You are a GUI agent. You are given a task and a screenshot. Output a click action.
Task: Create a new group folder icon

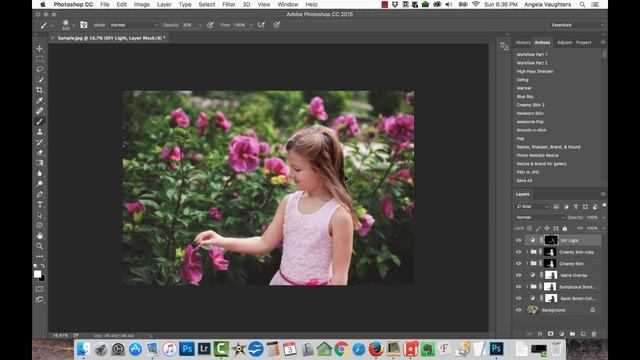(572, 334)
